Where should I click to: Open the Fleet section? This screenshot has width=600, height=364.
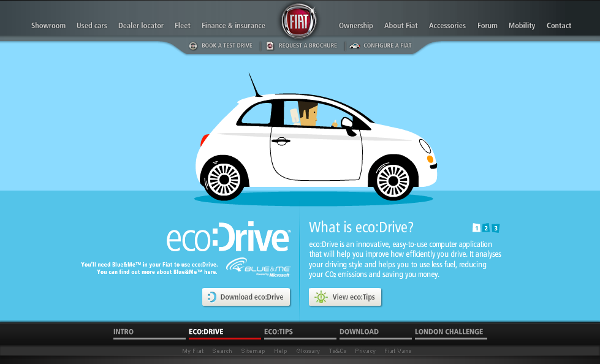[183, 26]
